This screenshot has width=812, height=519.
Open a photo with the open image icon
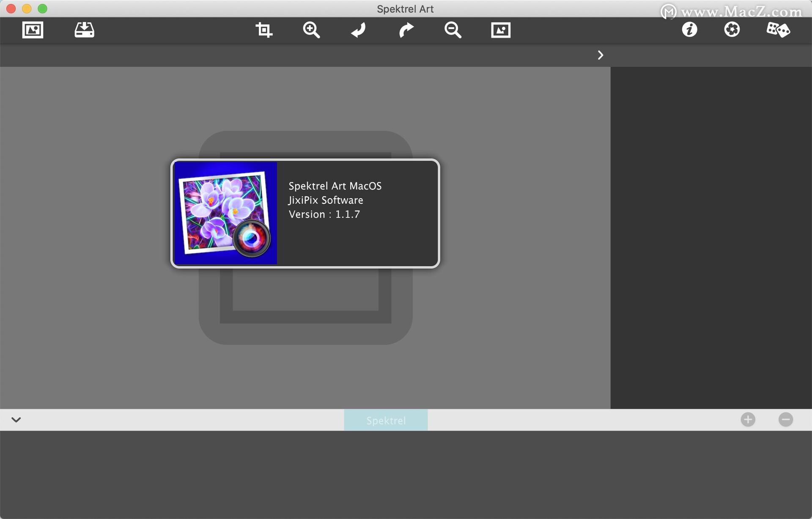pos(33,30)
